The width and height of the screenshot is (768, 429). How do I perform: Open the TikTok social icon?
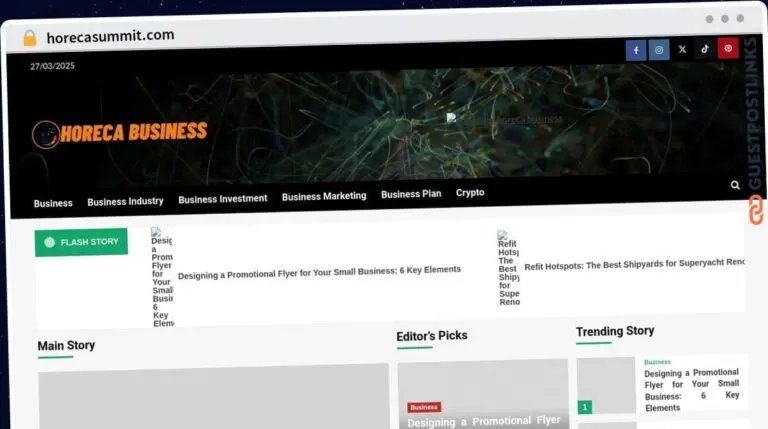[705, 48]
